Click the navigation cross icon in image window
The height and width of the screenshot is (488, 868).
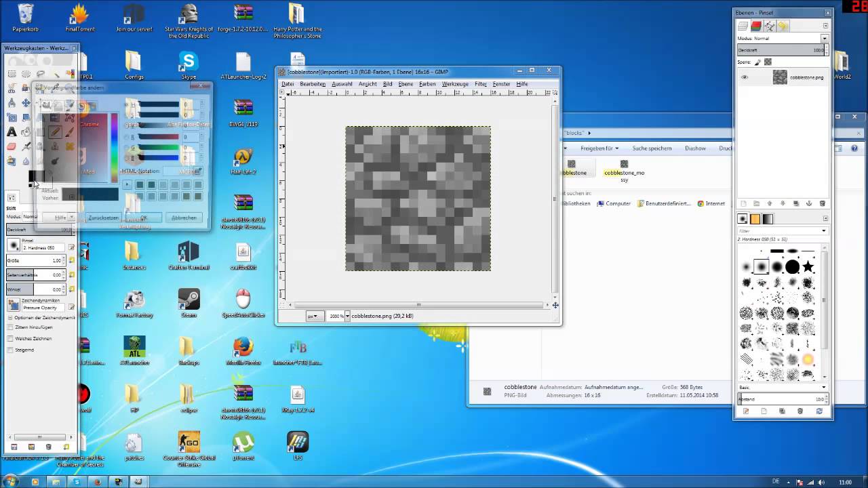coord(555,305)
